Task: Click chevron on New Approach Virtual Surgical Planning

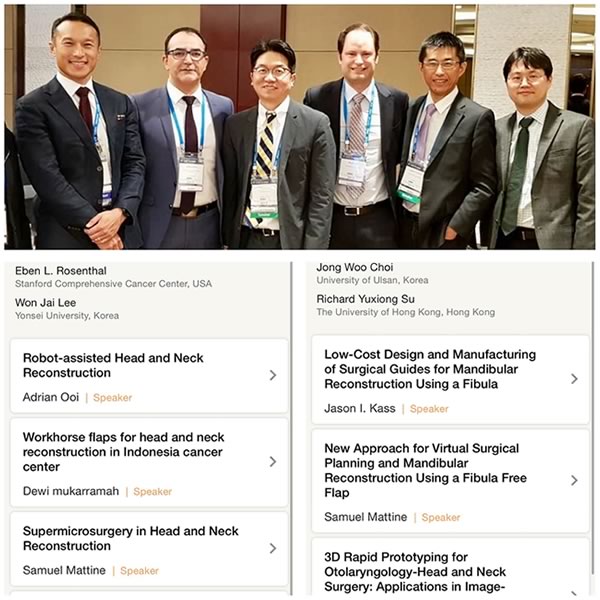Action: (x=574, y=481)
